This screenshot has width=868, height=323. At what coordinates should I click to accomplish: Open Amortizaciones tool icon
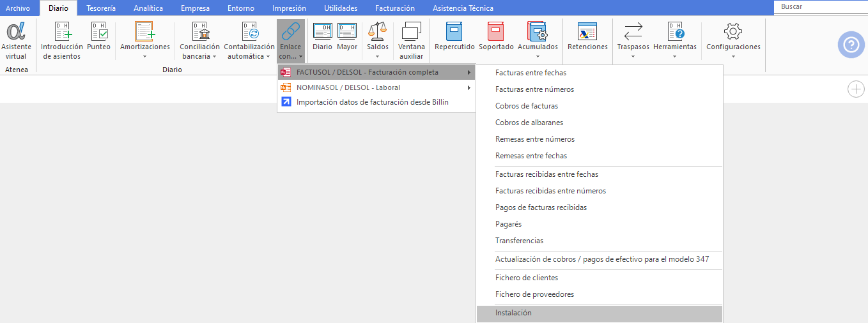point(145,31)
